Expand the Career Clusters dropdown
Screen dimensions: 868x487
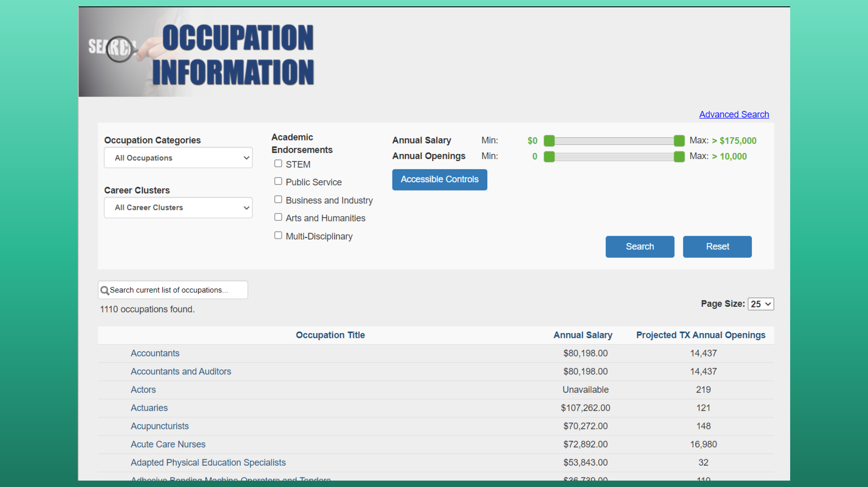pyautogui.click(x=178, y=208)
